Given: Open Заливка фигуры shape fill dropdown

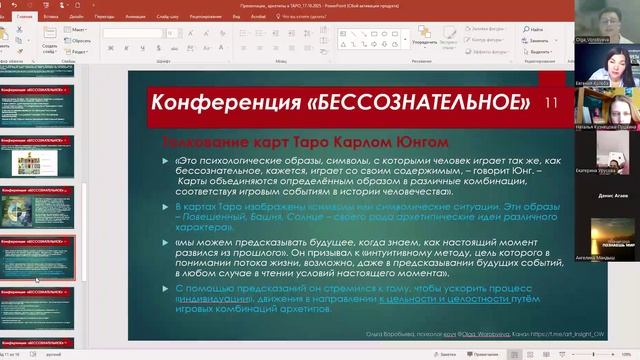Looking at the screenshot, I should tap(484, 29).
